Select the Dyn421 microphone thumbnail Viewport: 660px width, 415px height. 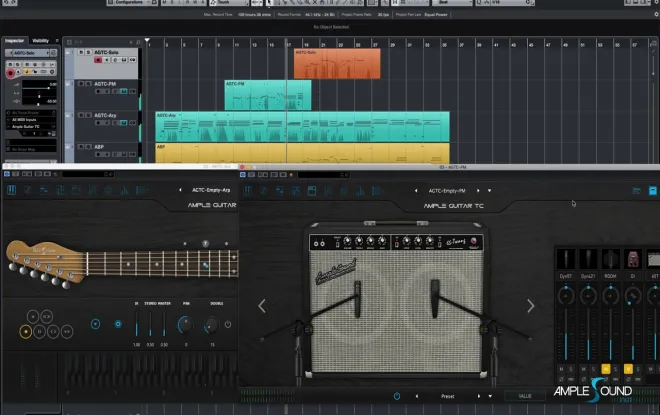(x=588, y=259)
